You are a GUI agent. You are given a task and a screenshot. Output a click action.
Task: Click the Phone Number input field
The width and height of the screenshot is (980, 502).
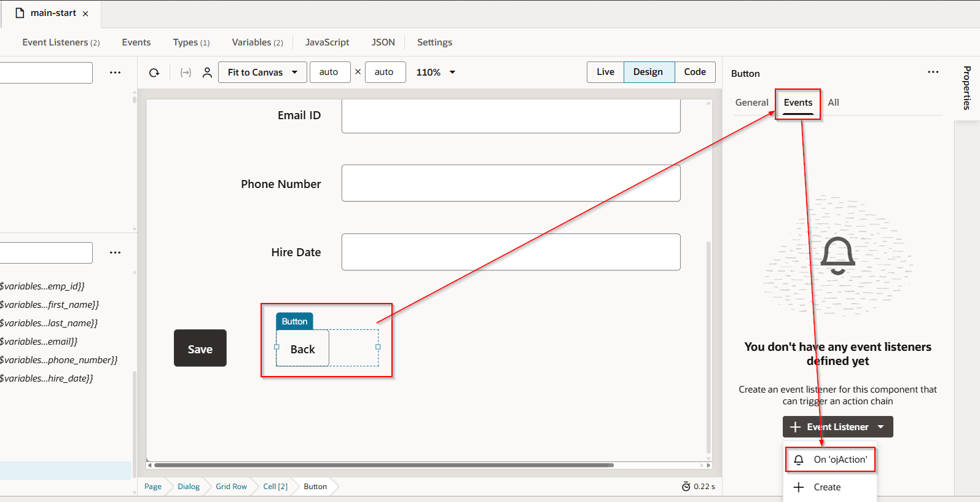coord(511,183)
